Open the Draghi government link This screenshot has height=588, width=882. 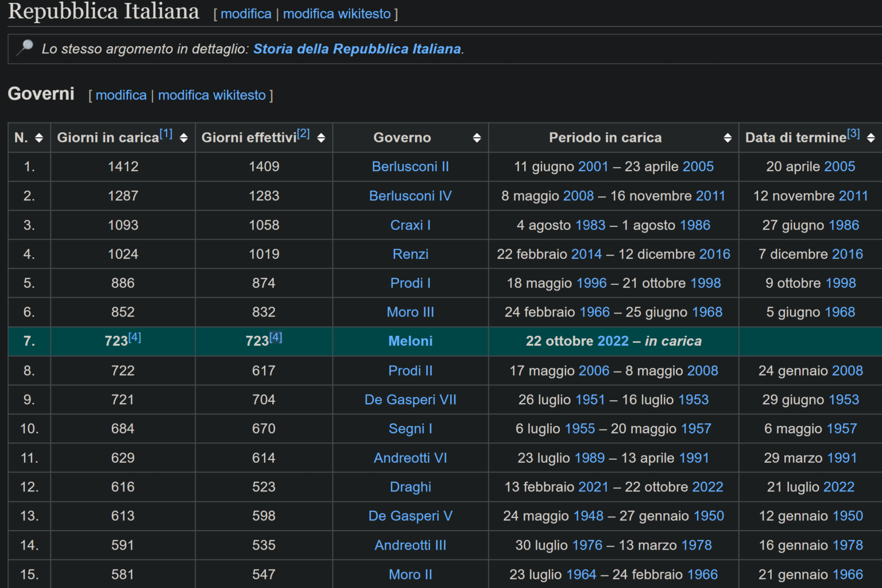pyautogui.click(x=411, y=487)
